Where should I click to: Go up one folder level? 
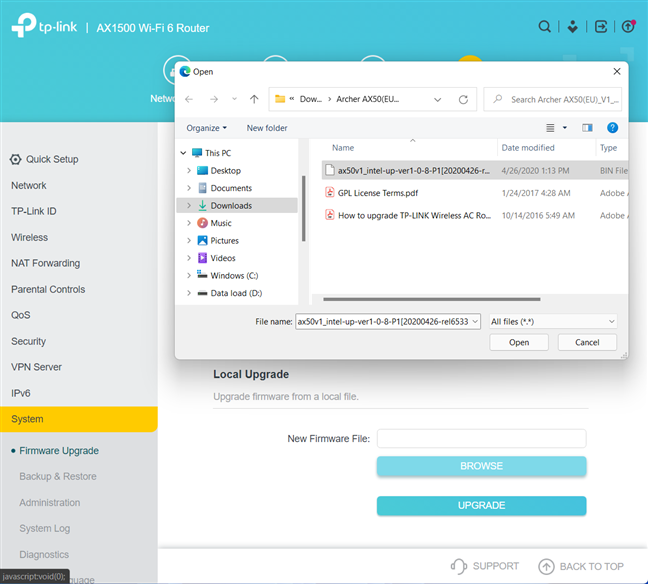click(x=254, y=99)
